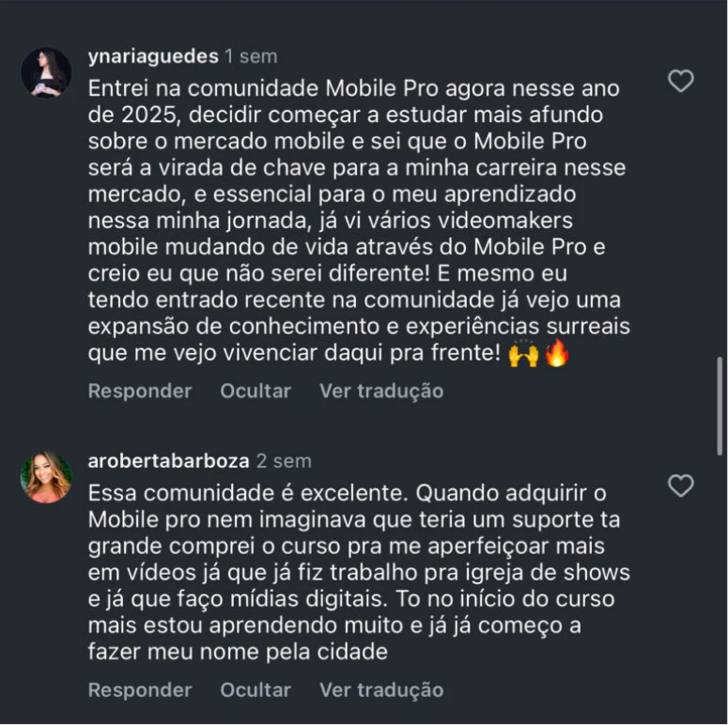
Task: Reply to arobertabarboza via Responder
Action: click(139, 689)
